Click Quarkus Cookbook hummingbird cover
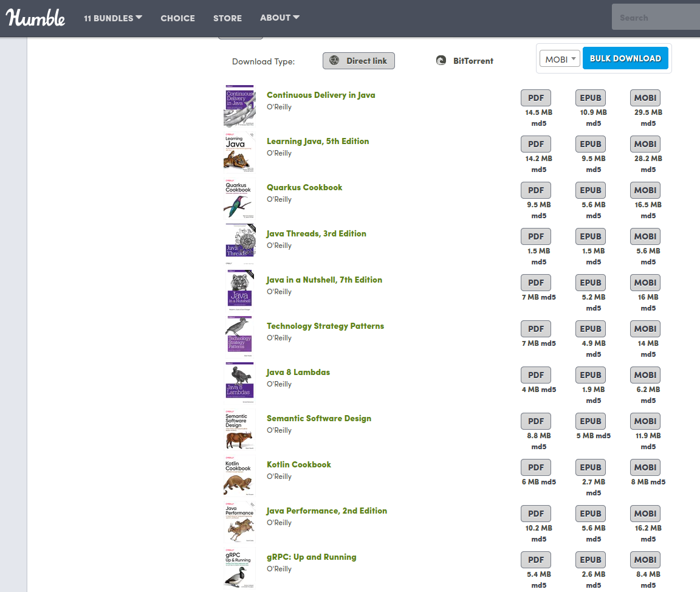This screenshot has height=592, width=700. (240, 199)
